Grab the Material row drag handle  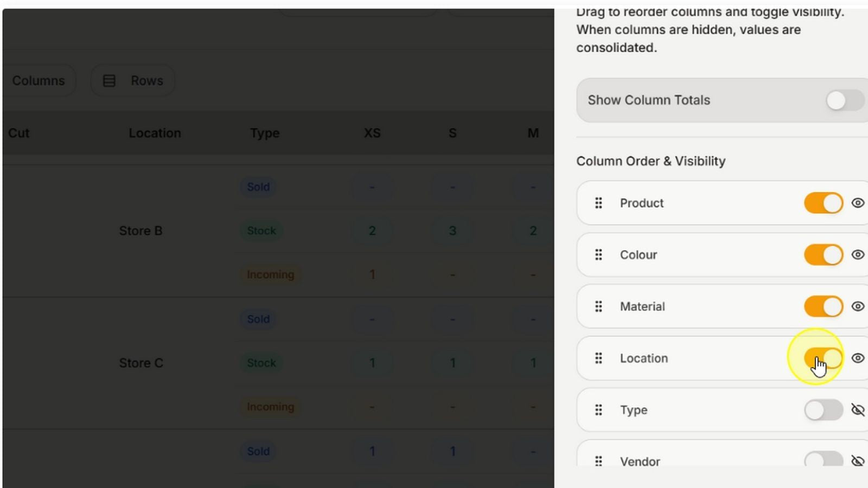598,306
